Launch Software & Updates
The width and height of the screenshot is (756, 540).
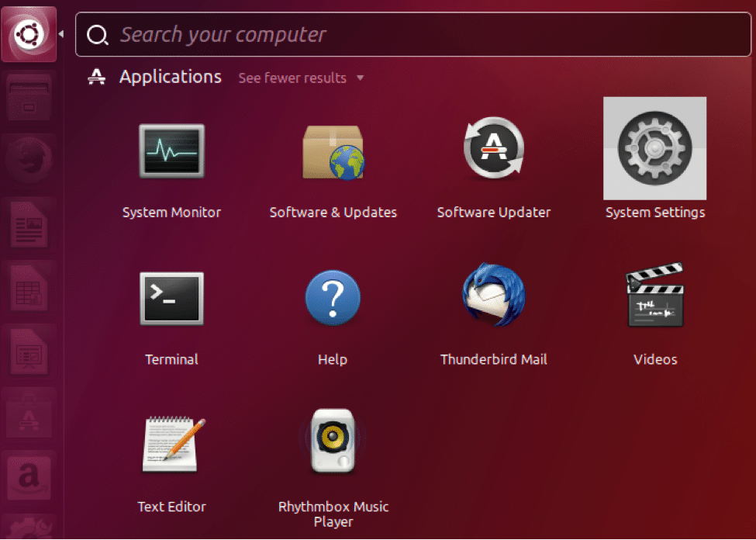pyautogui.click(x=333, y=152)
